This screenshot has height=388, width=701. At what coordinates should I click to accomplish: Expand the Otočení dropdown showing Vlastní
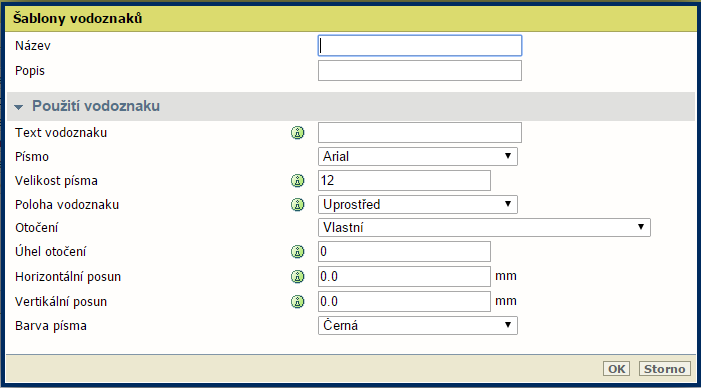click(484, 228)
